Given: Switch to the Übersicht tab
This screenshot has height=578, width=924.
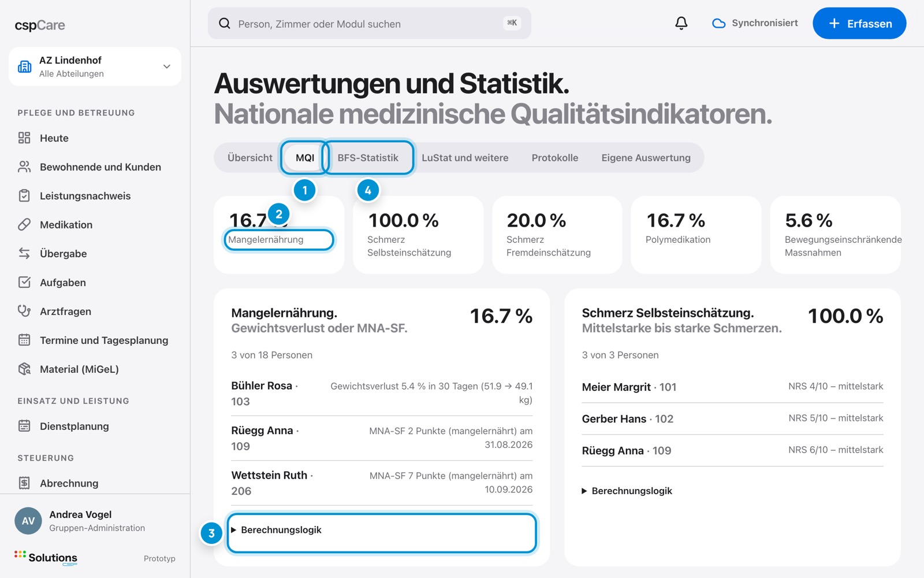Looking at the screenshot, I should click(250, 158).
